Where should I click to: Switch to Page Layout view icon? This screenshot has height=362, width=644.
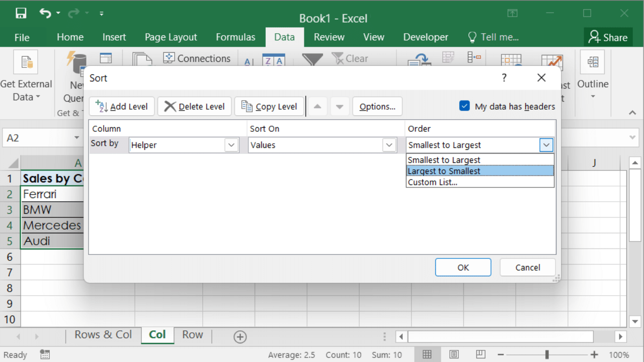pos(454,354)
